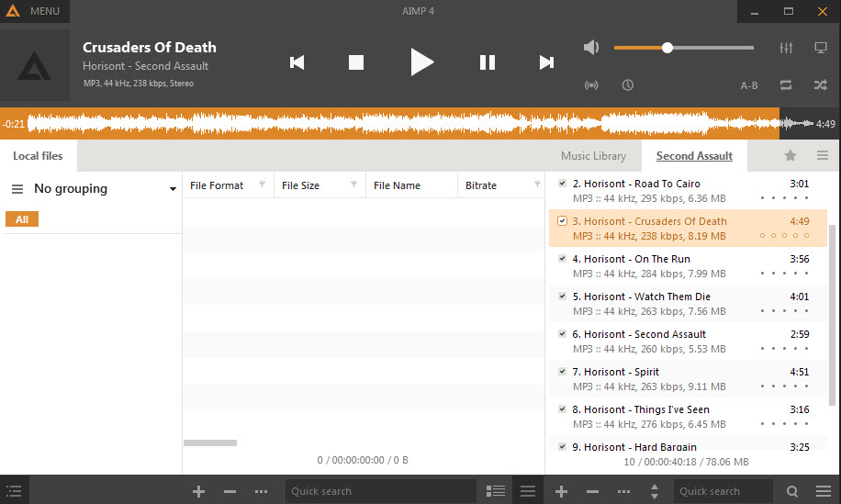Screen dimensions: 841x504
Task: Mute audio via the speaker icon
Action: tap(591, 47)
